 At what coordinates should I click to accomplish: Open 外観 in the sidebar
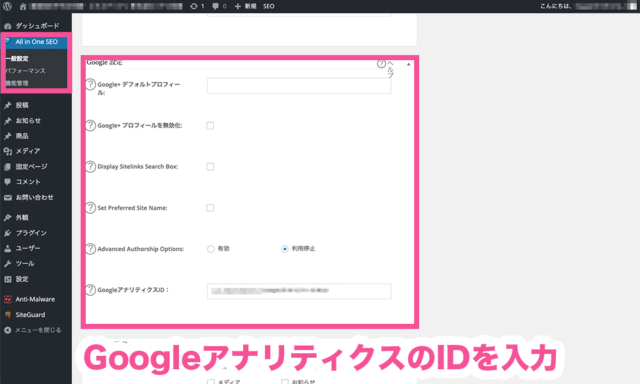coord(22,218)
